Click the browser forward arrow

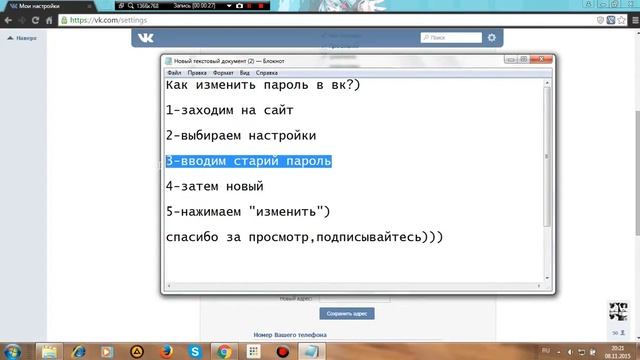(x=22, y=20)
